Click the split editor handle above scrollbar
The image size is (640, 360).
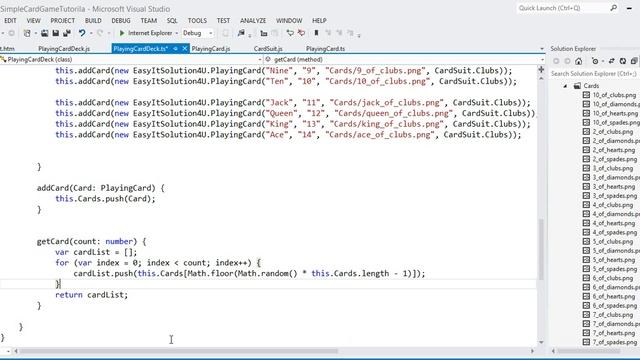click(x=541, y=69)
